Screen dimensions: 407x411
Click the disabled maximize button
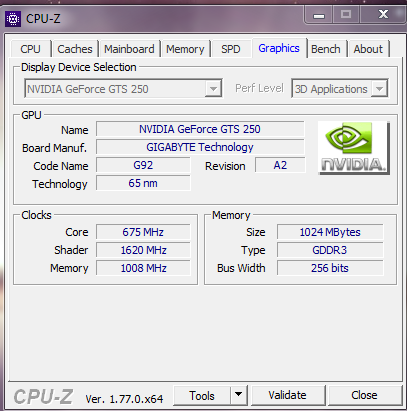346,15
